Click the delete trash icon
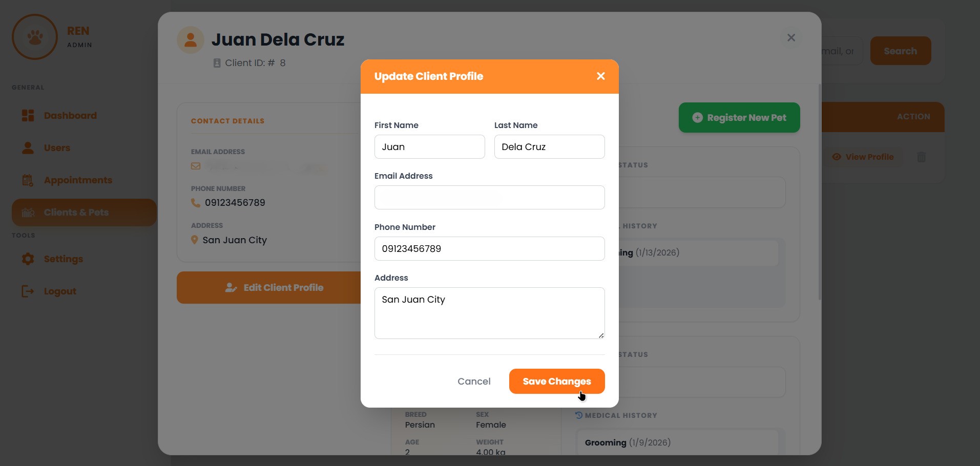 [921, 157]
